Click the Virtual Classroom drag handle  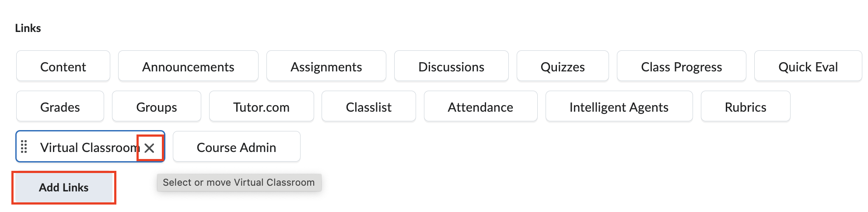point(24,147)
